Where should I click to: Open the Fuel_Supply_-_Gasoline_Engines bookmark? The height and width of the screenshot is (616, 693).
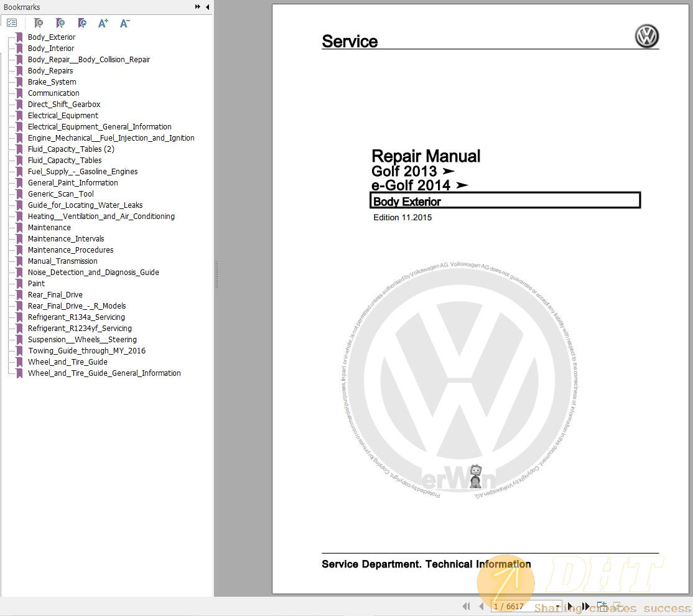point(83,172)
